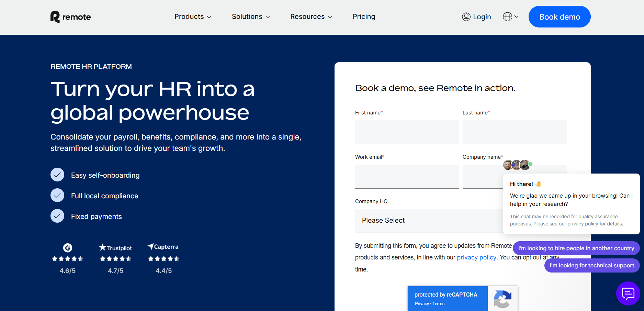This screenshot has height=311, width=644.
Task: Choose "I'm looking for technical support"
Action: click(592, 266)
